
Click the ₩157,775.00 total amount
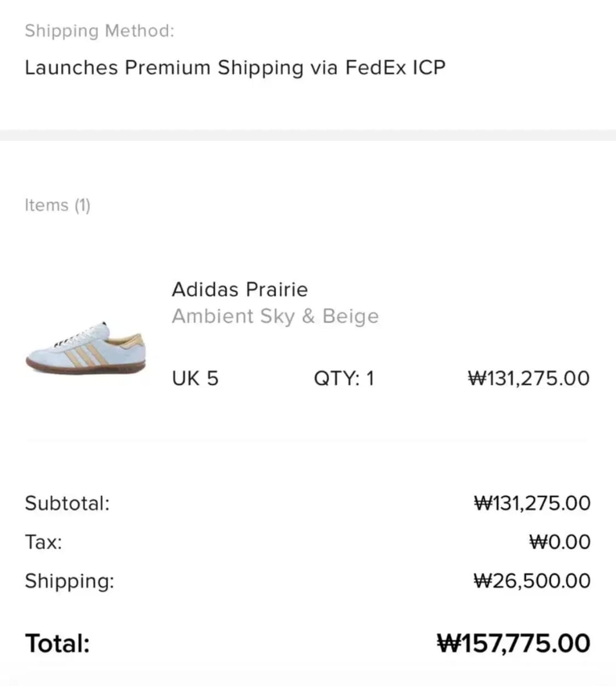coord(514,643)
